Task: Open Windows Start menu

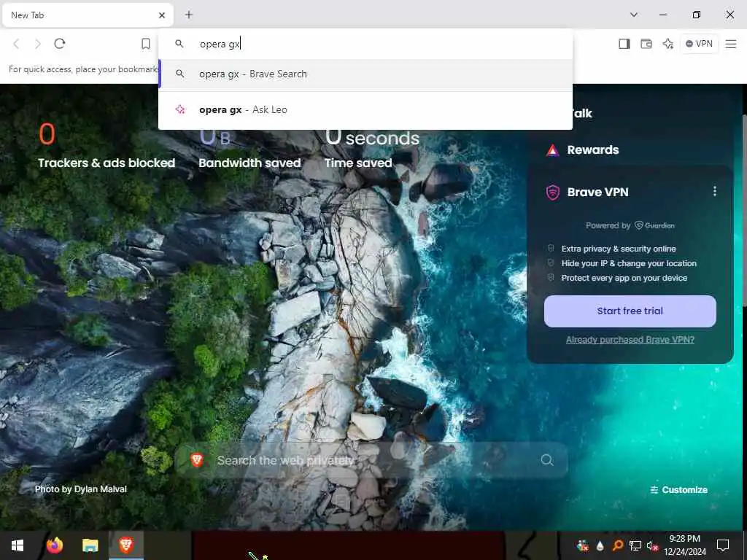Action: 18,545
